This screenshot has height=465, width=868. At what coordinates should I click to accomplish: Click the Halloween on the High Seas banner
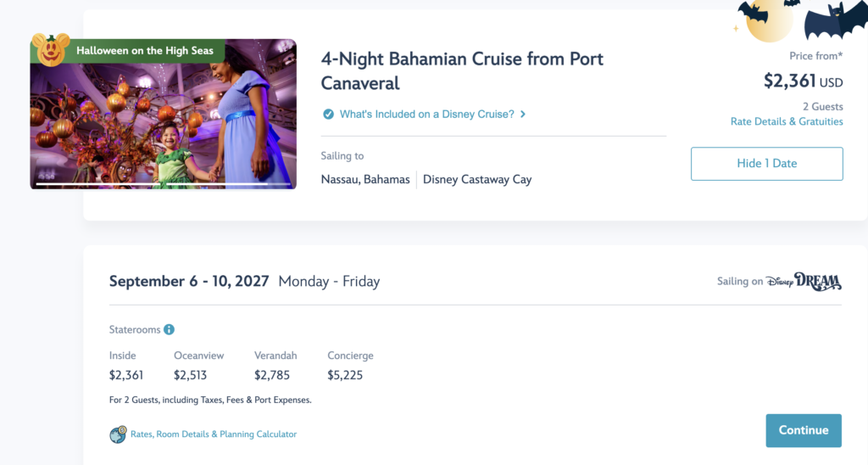(144, 50)
